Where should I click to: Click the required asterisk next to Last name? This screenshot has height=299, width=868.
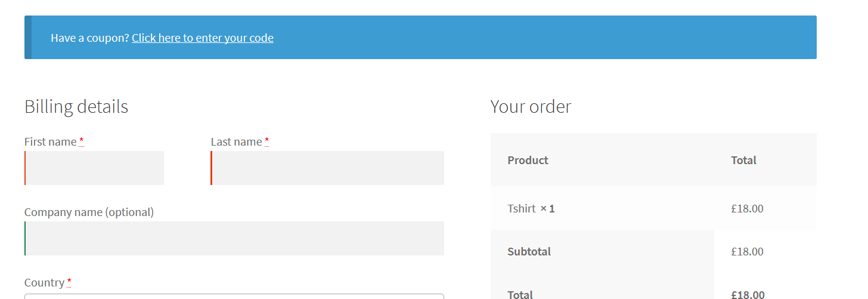[x=267, y=141]
